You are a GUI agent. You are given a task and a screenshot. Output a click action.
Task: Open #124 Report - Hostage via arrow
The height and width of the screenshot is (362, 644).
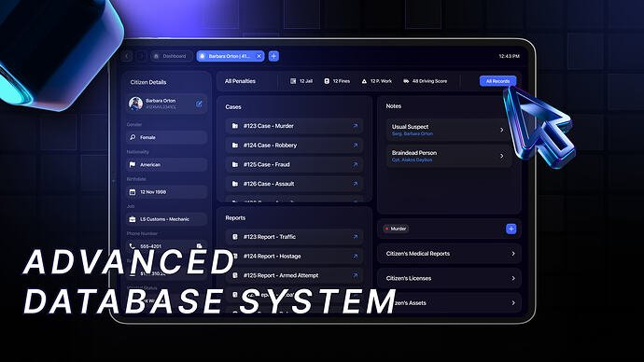point(356,257)
